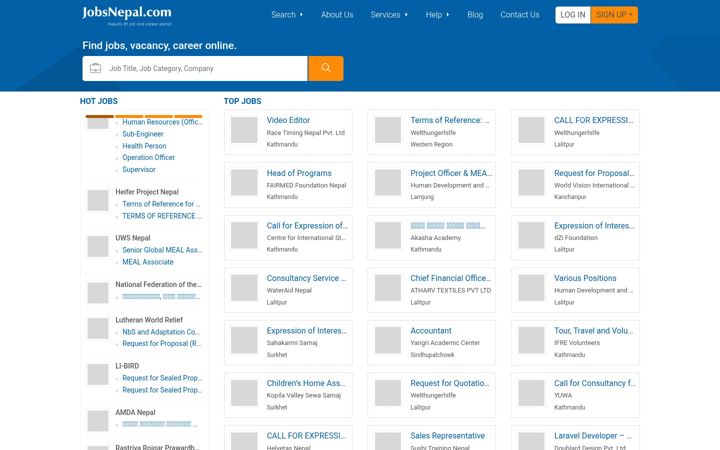Open the Video Editor job listing
Image resolution: width=720 pixels, height=450 pixels.
pyautogui.click(x=288, y=120)
